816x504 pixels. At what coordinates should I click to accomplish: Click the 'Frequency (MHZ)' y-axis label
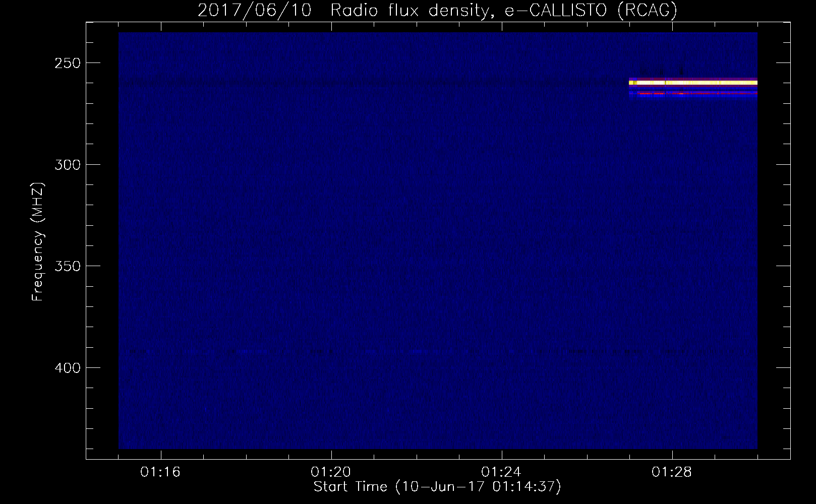pos(38,242)
